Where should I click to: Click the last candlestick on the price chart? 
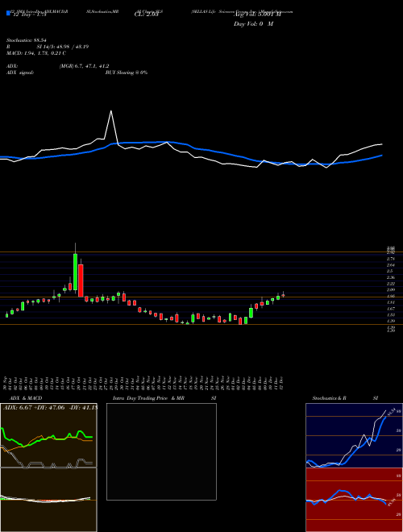(283, 295)
